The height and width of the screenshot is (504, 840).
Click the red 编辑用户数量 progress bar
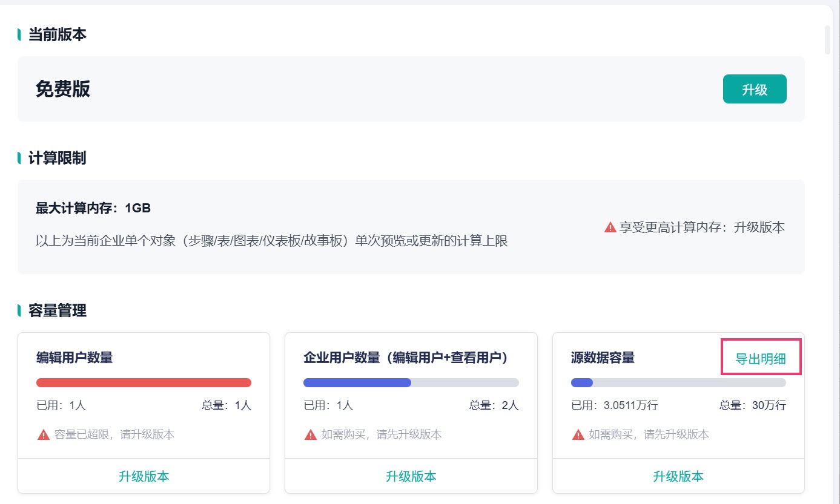tap(144, 382)
